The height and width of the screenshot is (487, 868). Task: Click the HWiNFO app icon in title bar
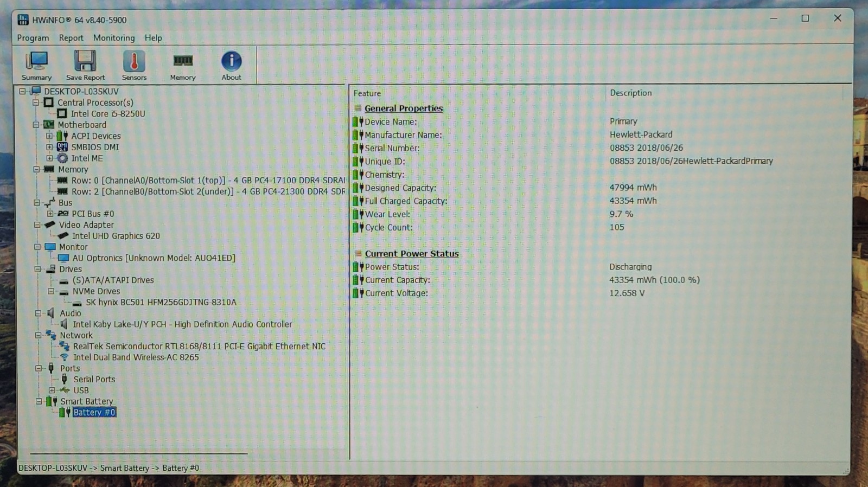(23, 20)
